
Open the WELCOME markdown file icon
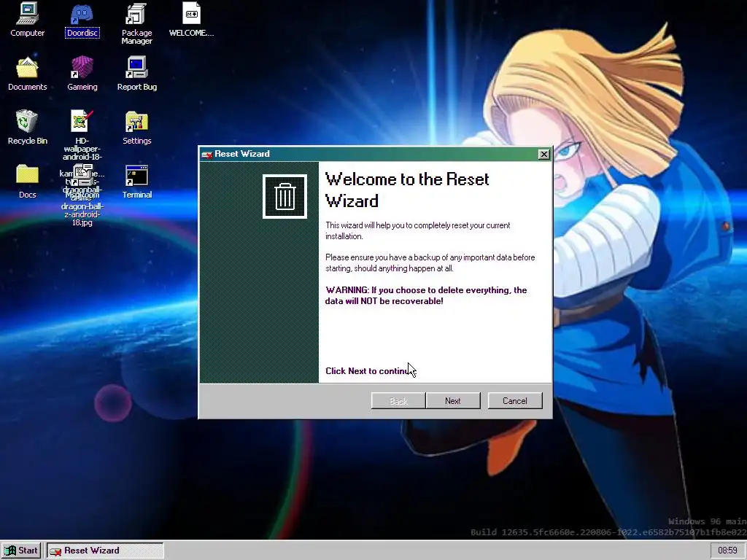[191, 19]
